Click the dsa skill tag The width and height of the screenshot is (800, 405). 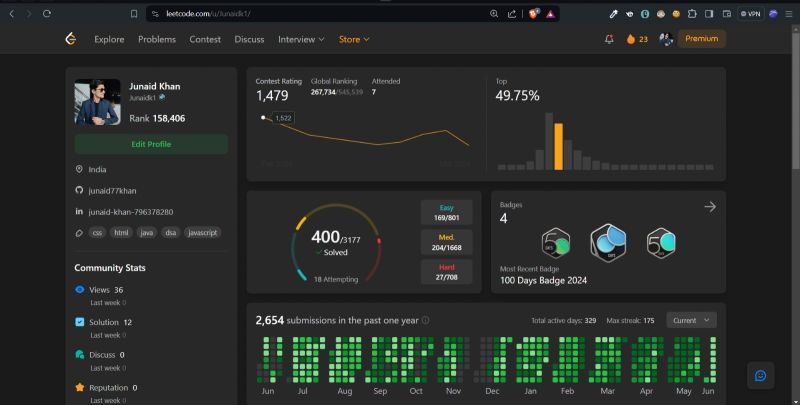[x=170, y=233]
